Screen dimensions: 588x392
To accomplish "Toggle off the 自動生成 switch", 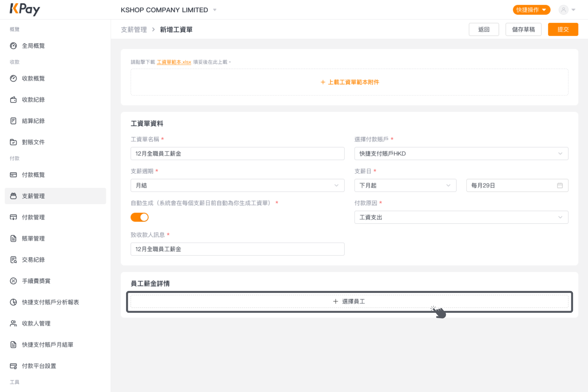I will (x=140, y=217).
